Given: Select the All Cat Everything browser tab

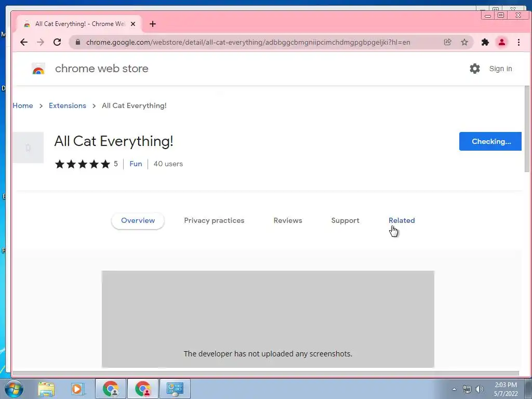Looking at the screenshot, I should [x=79, y=24].
